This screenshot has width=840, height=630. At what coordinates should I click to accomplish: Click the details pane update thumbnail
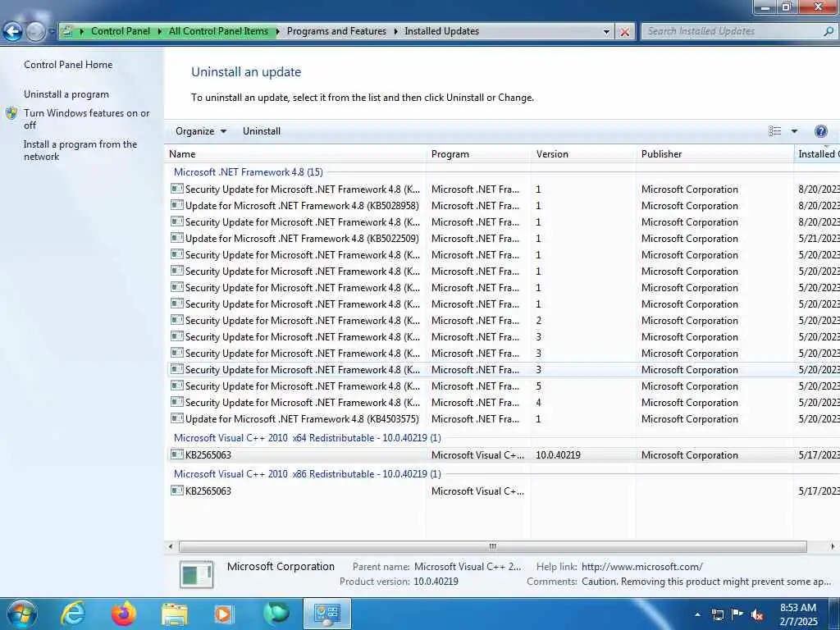point(196,574)
